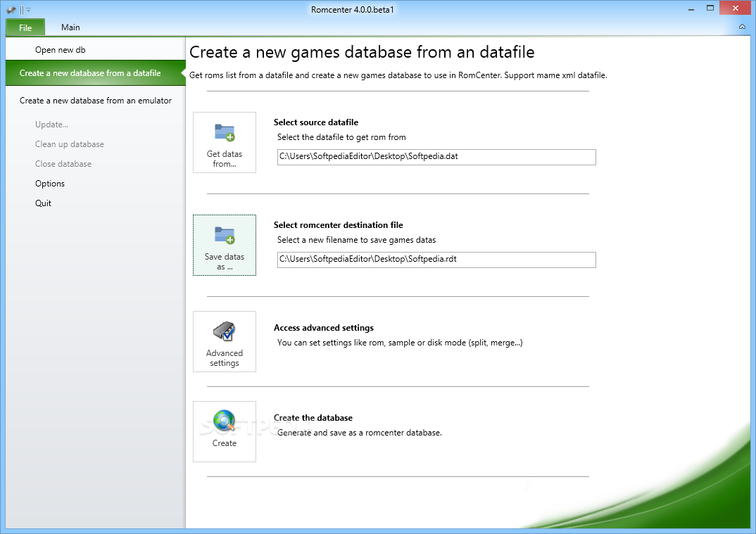
Task: Click the Select romcenter destination file heading
Action: pyautogui.click(x=338, y=225)
